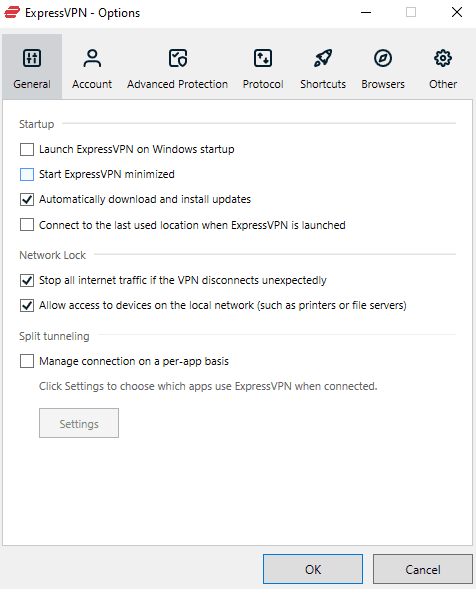Disable automatic download and install updates

(x=27, y=199)
